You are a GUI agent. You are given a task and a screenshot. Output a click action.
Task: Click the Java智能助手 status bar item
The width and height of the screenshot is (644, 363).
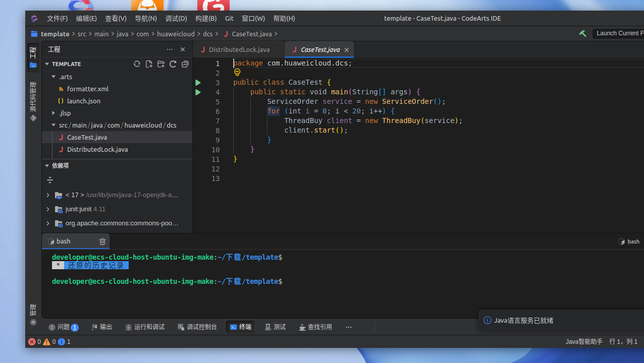point(584,341)
